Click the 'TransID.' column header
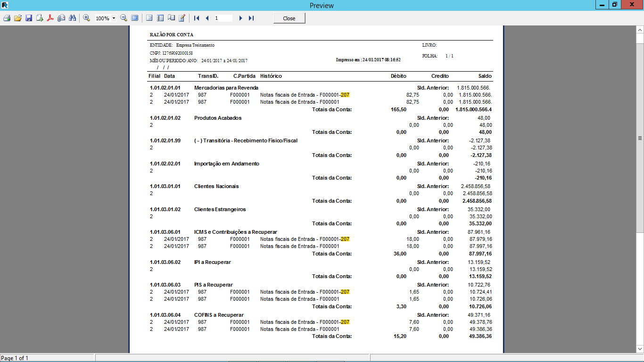The width and height of the screenshot is (644, 362). click(x=208, y=76)
